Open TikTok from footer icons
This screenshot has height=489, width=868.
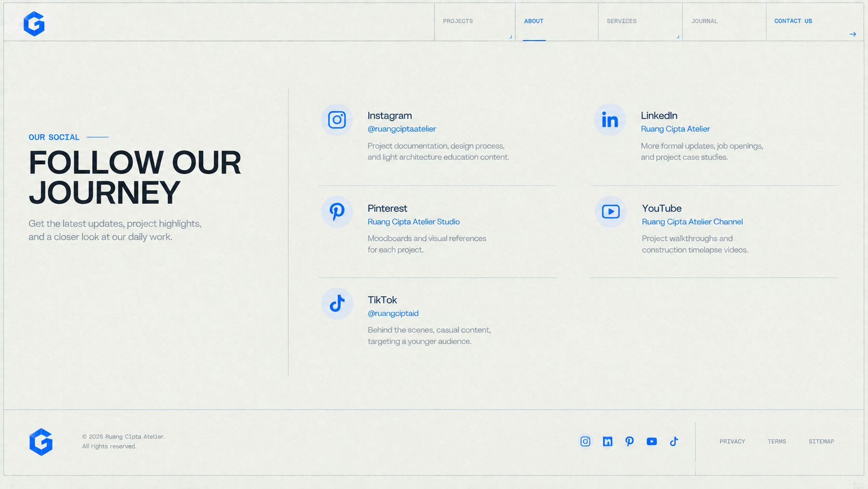click(x=674, y=442)
